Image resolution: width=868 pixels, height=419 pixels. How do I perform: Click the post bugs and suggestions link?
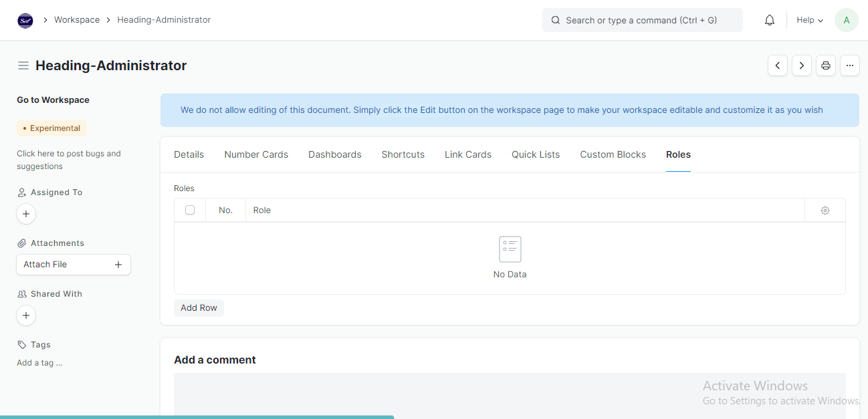69,160
